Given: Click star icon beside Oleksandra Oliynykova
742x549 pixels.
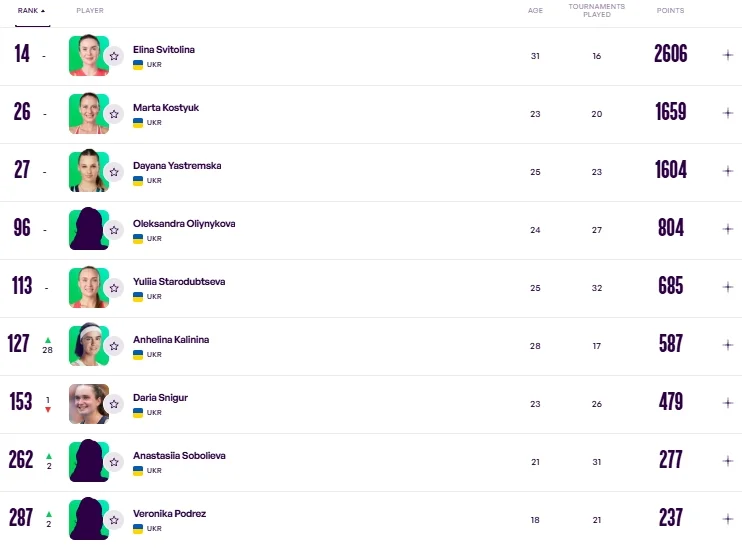Looking at the screenshot, I should pyautogui.click(x=114, y=230).
